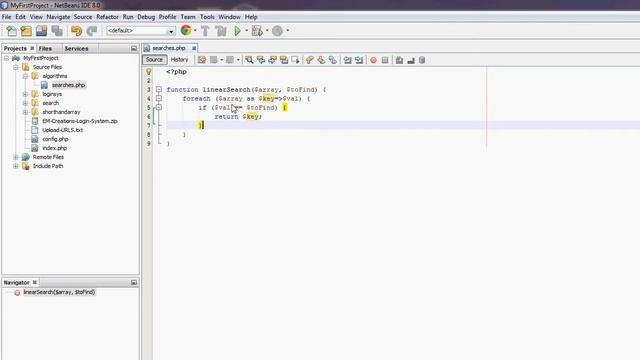Open the Window menu
Image resolution: width=640 pixels, height=360 pixels.
(x=229, y=17)
